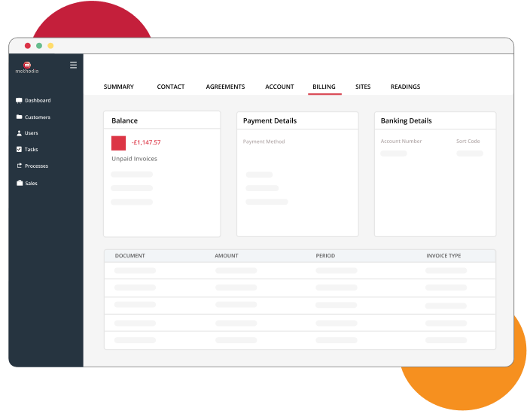Viewport: 527px width, 420px height.
Task: Switch to the Contact tab
Action: (171, 87)
